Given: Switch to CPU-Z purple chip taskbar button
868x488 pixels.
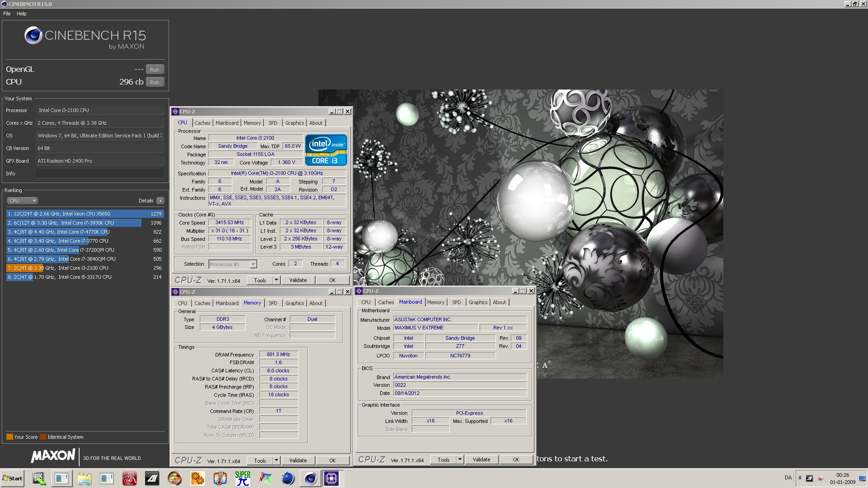Looking at the screenshot, I should point(331,478).
